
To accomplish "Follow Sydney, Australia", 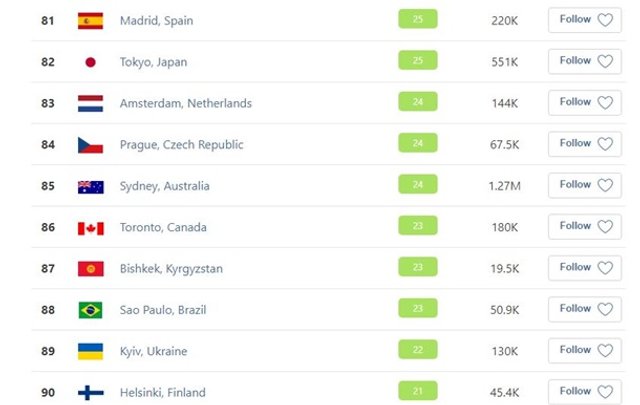I will [585, 185].
